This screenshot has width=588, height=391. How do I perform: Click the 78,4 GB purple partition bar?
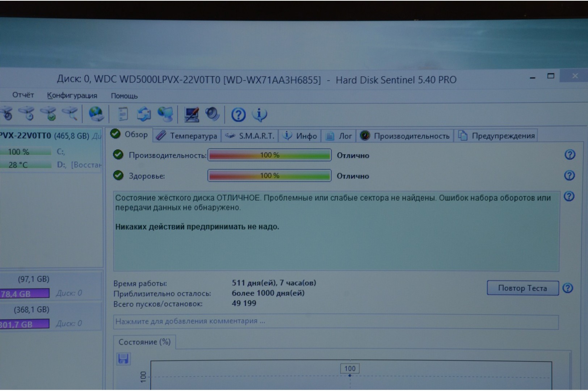(25, 294)
